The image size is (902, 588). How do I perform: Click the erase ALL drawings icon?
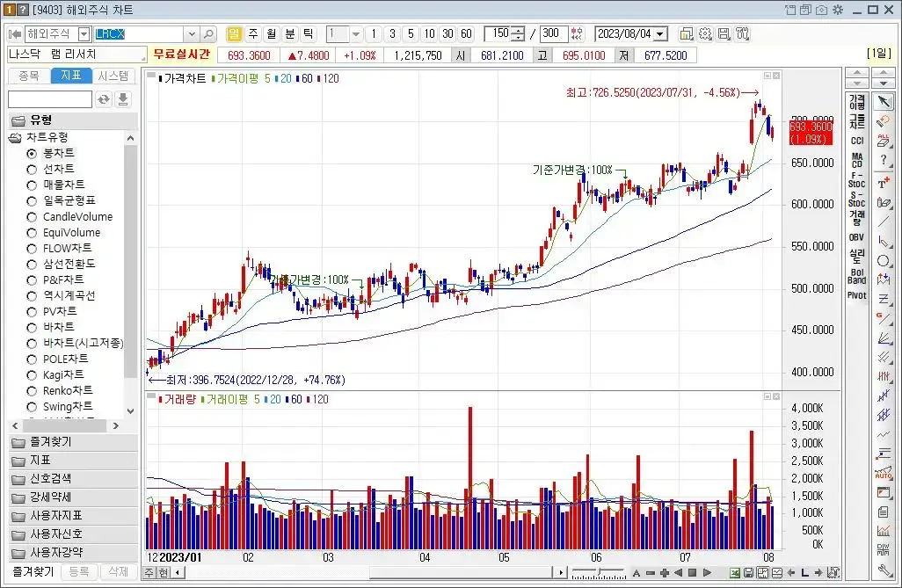884,141
